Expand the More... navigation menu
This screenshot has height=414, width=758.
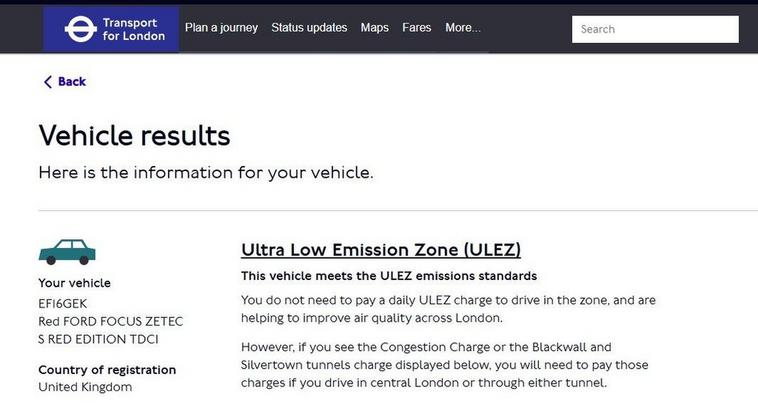click(x=463, y=28)
